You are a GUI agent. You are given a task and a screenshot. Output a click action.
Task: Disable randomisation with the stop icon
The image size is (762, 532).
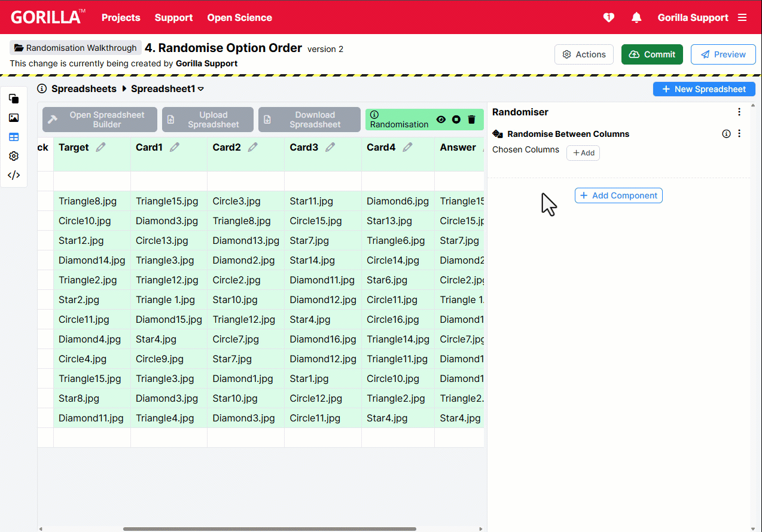456,120
